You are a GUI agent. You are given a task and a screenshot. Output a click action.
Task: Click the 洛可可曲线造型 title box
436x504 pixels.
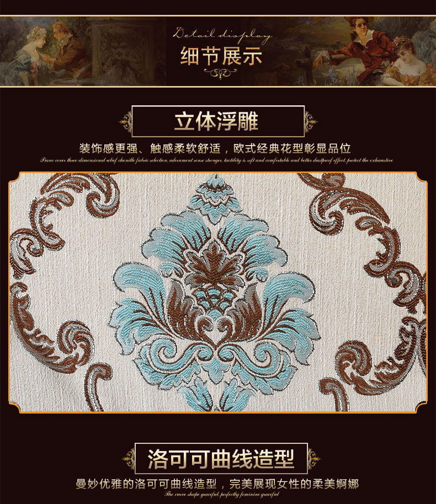(221, 459)
